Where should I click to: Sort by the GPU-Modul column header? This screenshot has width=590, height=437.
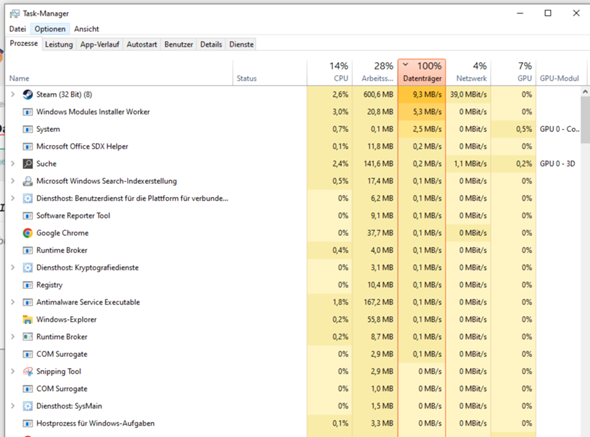click(x=560, y=73)
